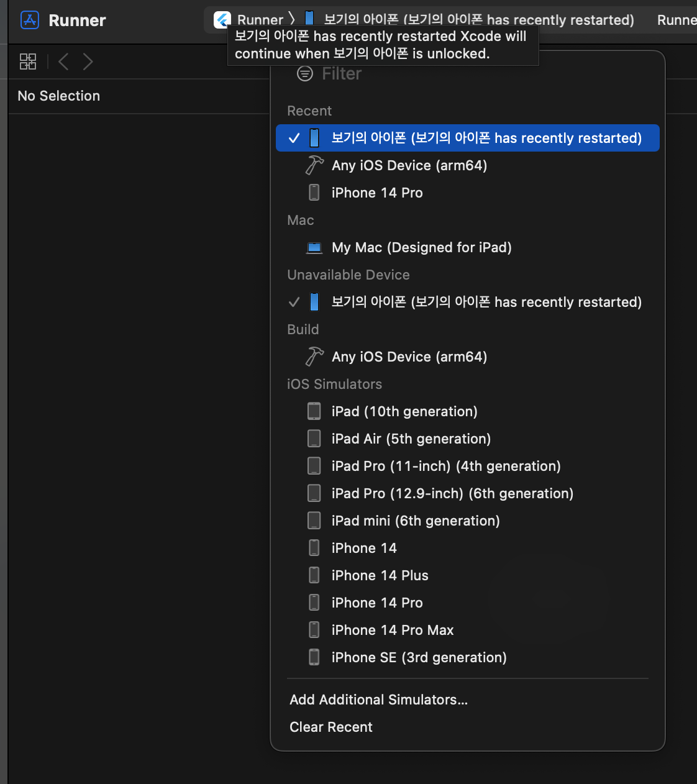Select iPad Pro (12.9-inch) (6th generation)

point(468,493)
